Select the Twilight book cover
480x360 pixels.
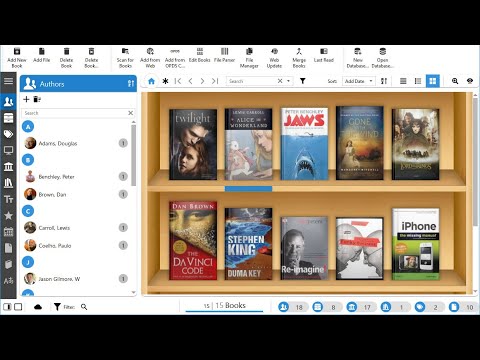point(193,144)
